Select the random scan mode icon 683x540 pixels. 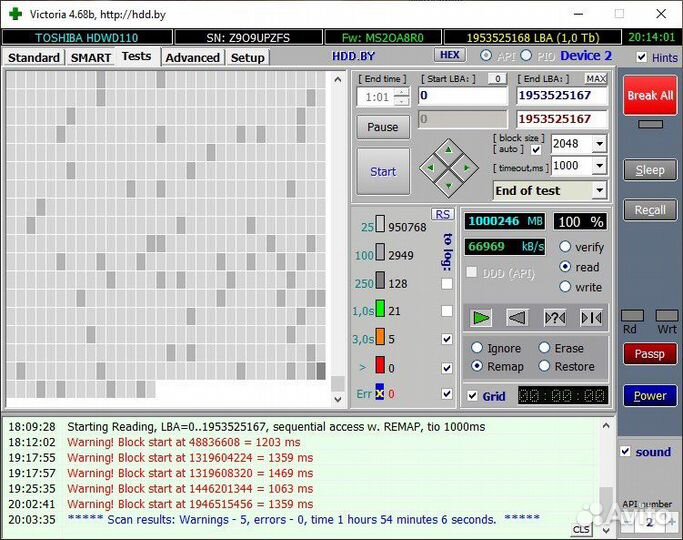pyautogui.click(x=554, y=318)
